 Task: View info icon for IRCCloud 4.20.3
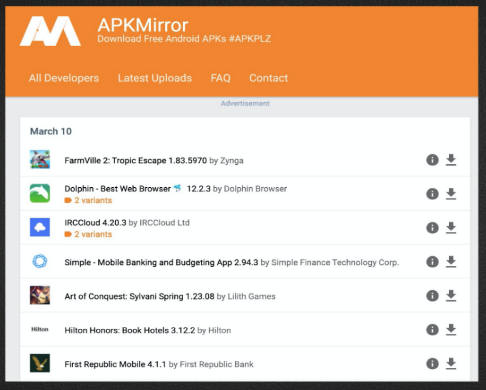[x=432, y=228]
